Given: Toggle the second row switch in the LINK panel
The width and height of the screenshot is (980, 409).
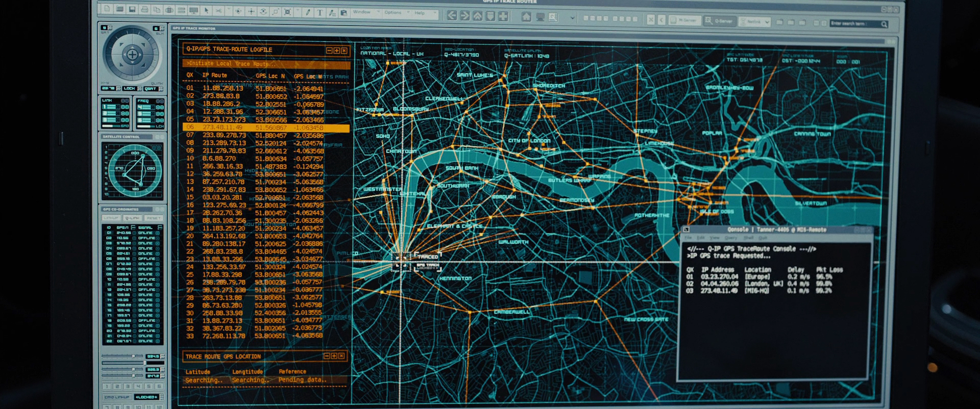Looking at the screenshot, I should (126, 113).
